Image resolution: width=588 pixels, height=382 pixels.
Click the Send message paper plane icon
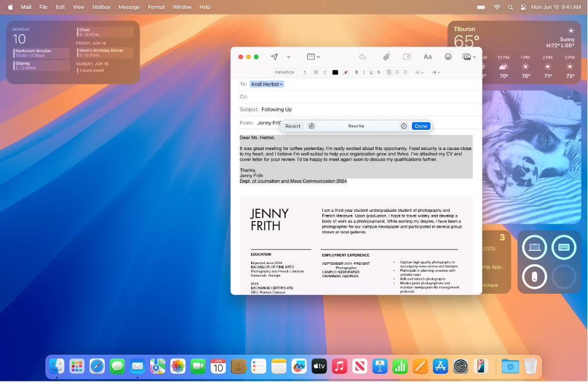coord(274,57)
